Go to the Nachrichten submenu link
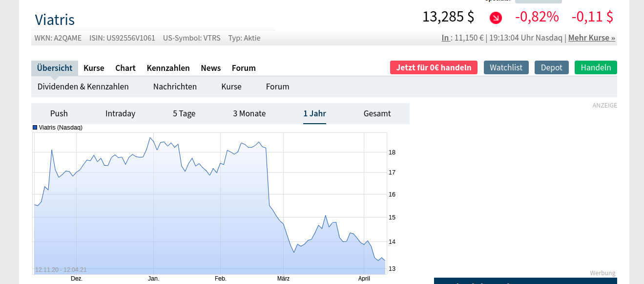 175,87
